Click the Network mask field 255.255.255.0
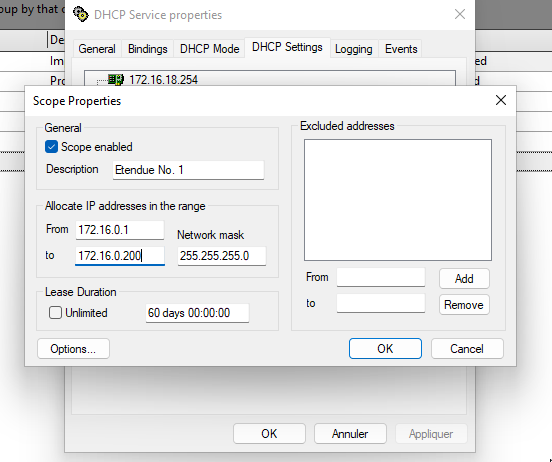552x462 pixels. (222, 256)
